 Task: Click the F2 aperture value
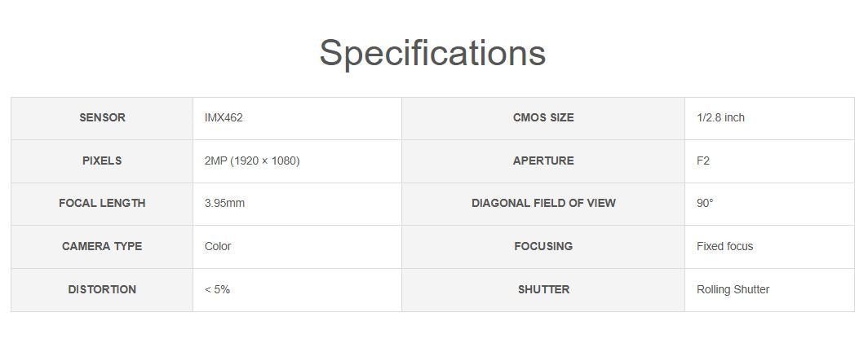(703, 161)
